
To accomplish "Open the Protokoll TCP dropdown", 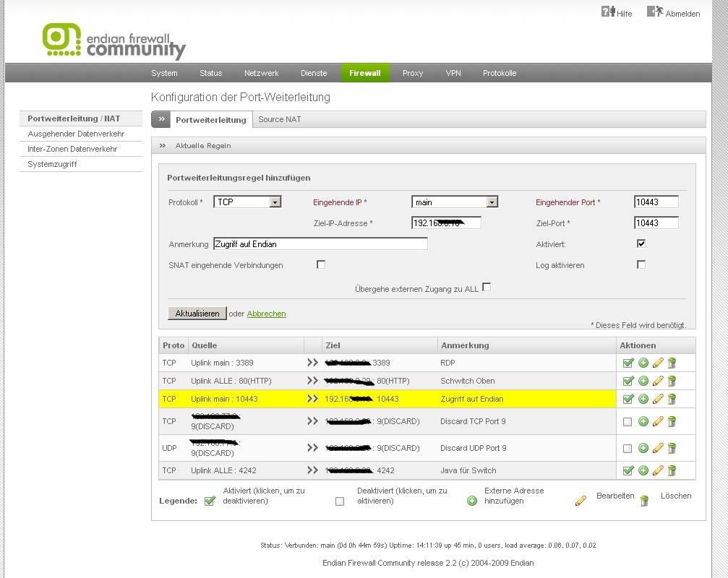I will pyautogui.click(x=247, y=202).
